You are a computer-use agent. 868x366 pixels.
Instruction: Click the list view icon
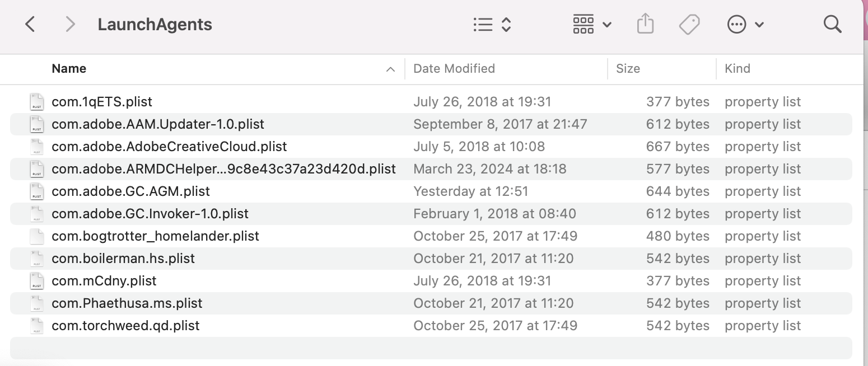(483, 25)
